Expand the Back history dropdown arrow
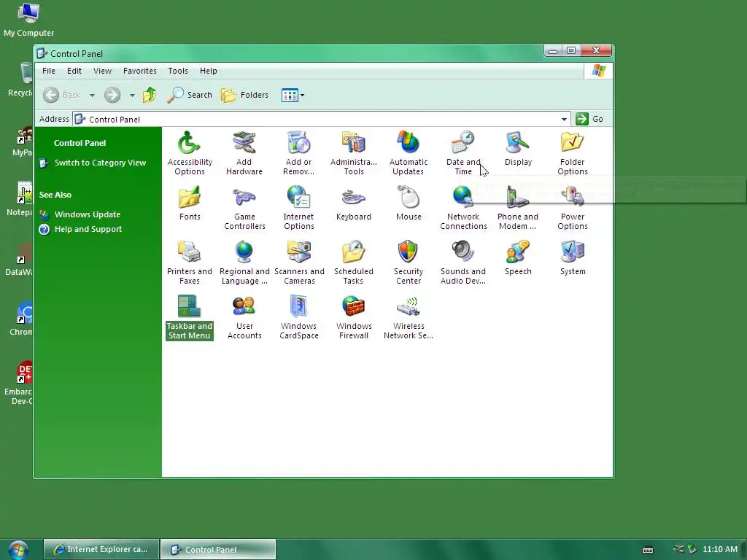 [92, 96]
